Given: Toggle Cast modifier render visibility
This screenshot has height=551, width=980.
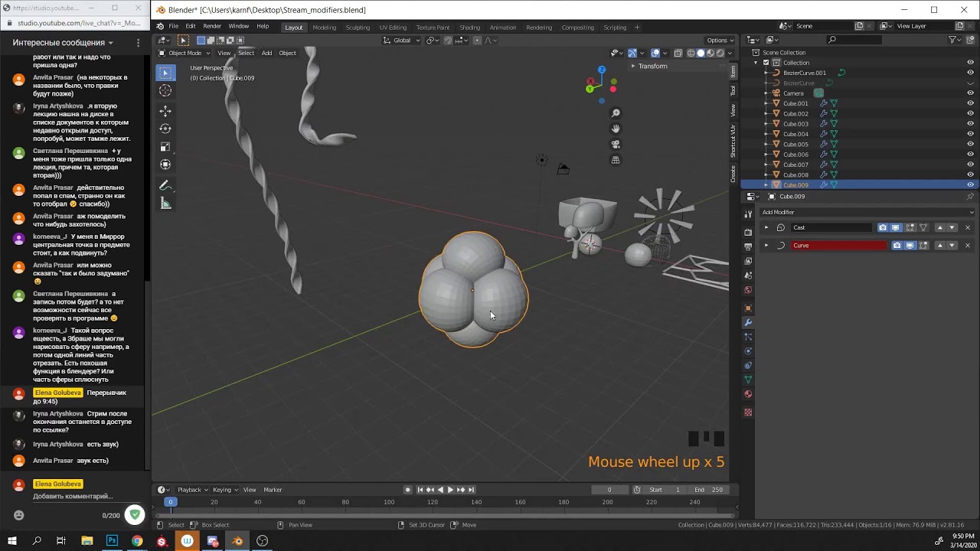Looking at the screenshot, I should (x=883, y=227).
